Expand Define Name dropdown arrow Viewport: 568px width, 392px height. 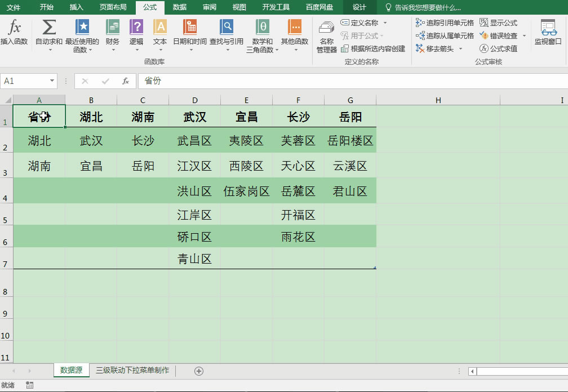pos(385,23)
